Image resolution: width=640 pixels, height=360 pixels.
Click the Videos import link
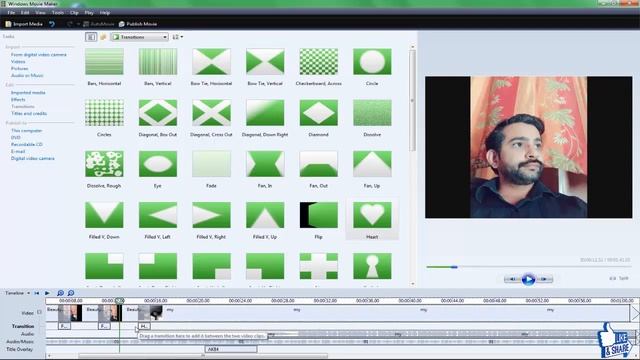(18, 62)
